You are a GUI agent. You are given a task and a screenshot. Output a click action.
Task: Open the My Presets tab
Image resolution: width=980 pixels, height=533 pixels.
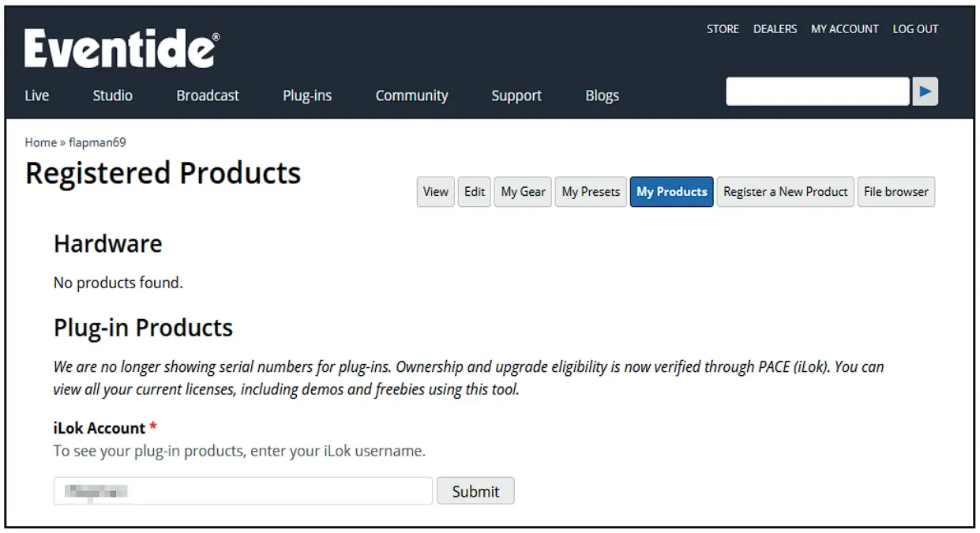tap(591, 192)
